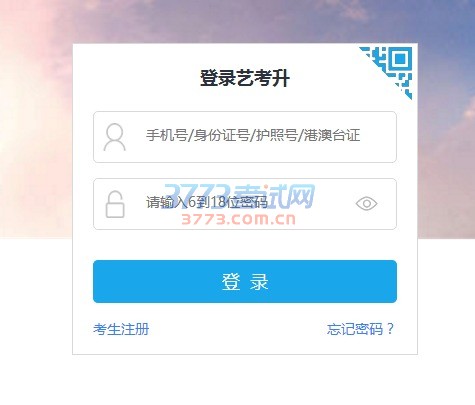Click the 3773.com.cn watermark text
Viewport: 475px width, 405px height.
point(239,219)
